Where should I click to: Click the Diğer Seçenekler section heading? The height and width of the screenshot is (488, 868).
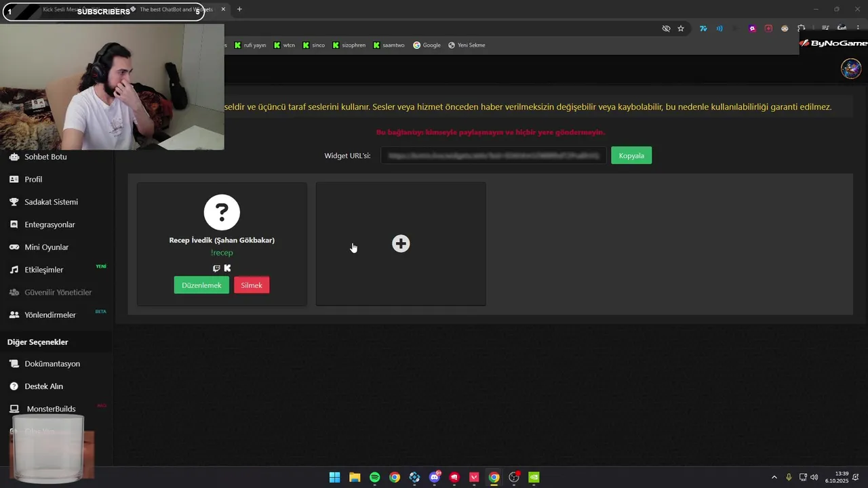(38, 342)
